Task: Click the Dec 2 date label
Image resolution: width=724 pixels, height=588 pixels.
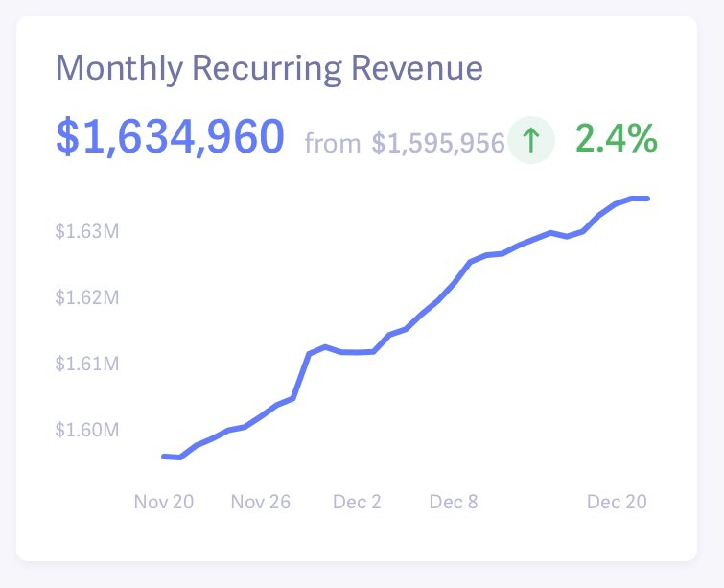Action: (x=357, y=502)
